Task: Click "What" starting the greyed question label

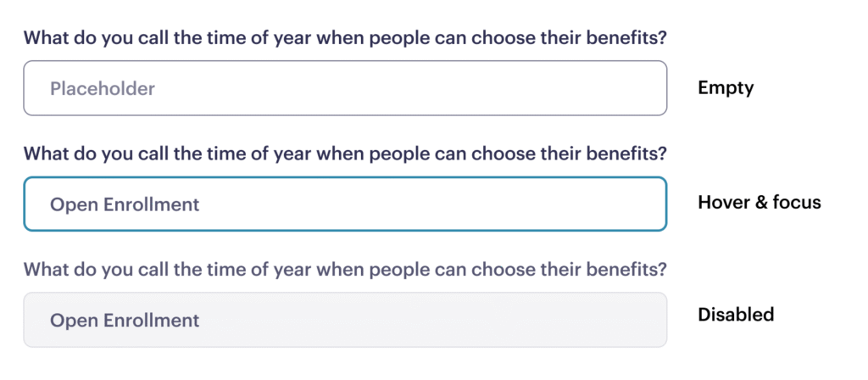Action: (x=44, y=270)
